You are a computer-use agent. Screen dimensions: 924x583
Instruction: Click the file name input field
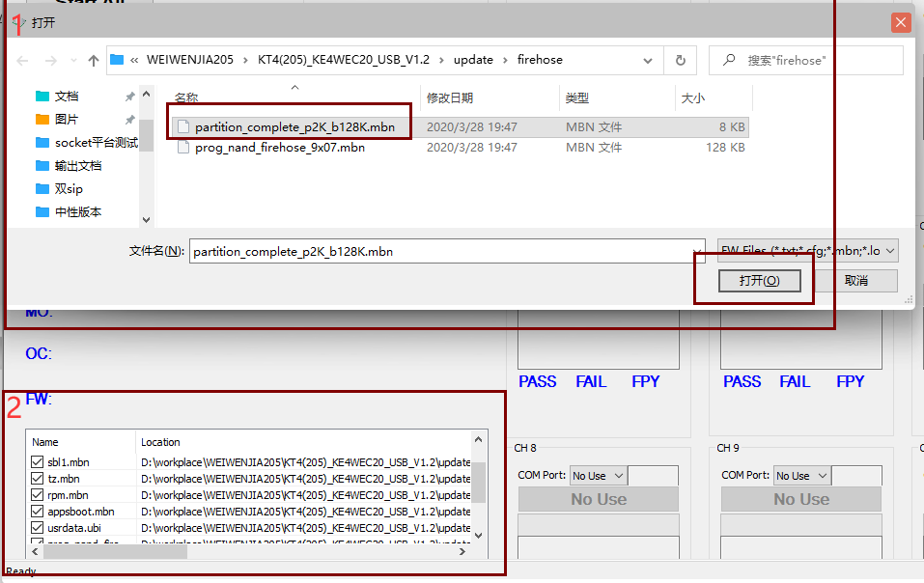(x=444, y=251)
